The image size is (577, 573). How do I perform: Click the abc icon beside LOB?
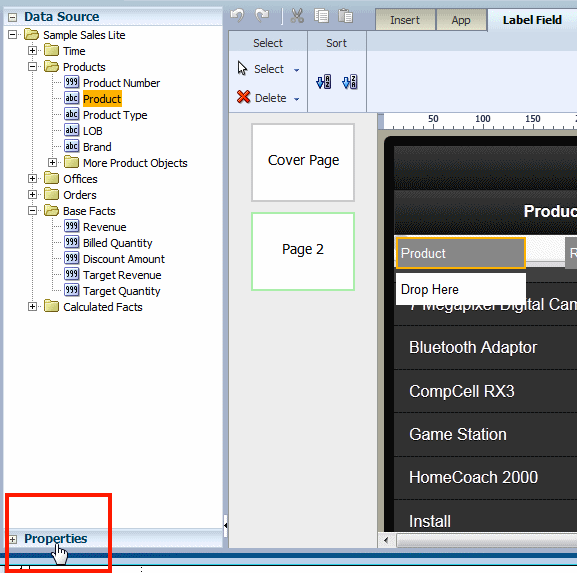pos(71,130)
